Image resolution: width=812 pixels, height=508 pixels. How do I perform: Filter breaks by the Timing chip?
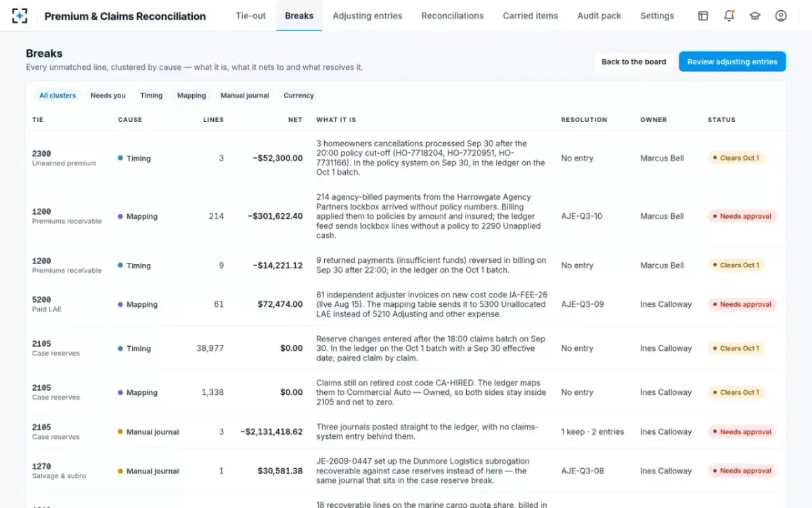pos(152,96)
